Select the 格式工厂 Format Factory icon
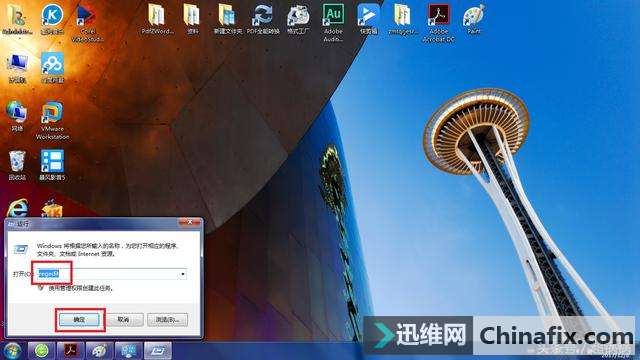Viewport: 640px width, 360px height. 298,19
